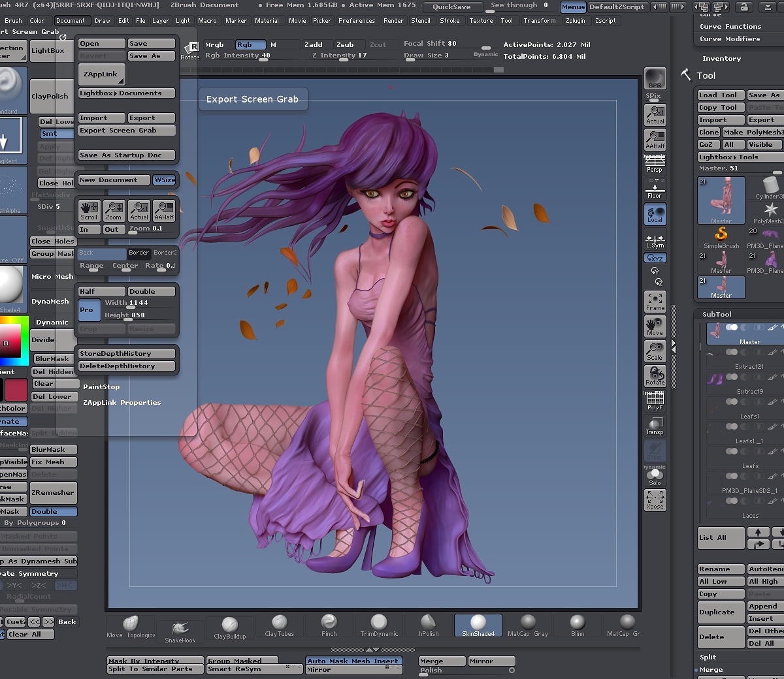Choose the Blinn material
This screenshot has height=679, width=784.
click(578, 625)
